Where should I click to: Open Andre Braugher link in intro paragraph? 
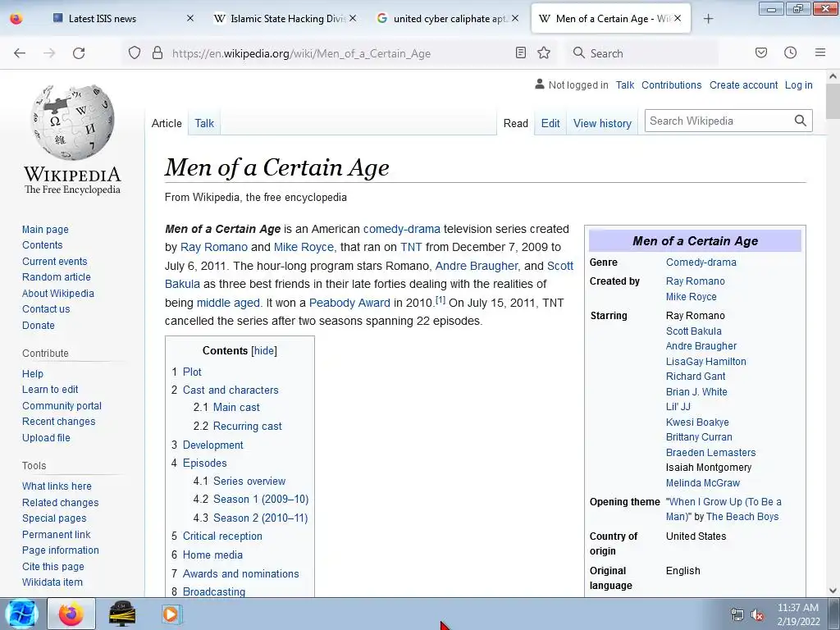(x=477, y=266)
